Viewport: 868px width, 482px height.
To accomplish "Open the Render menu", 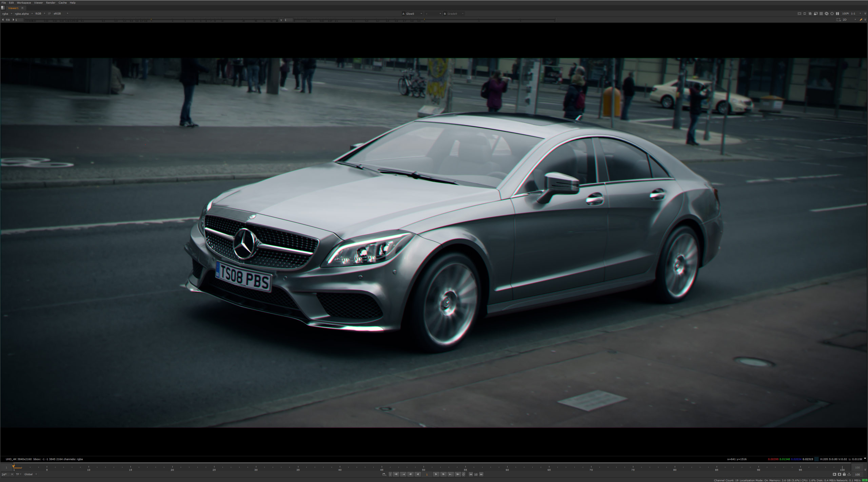I will [51, 3].
